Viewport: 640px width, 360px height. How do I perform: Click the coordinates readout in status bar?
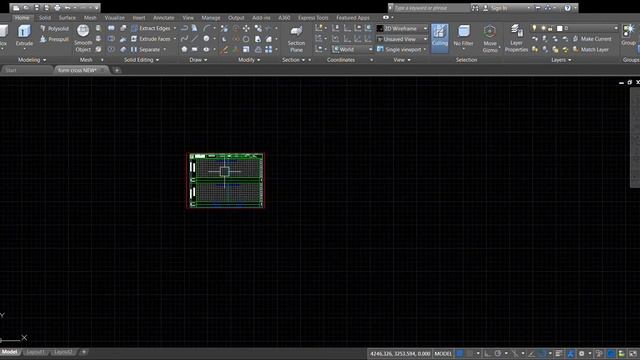coord(400,353)
